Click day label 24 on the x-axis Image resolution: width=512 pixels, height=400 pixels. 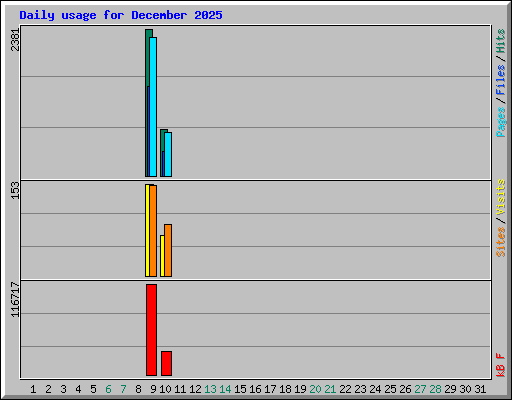375,389
